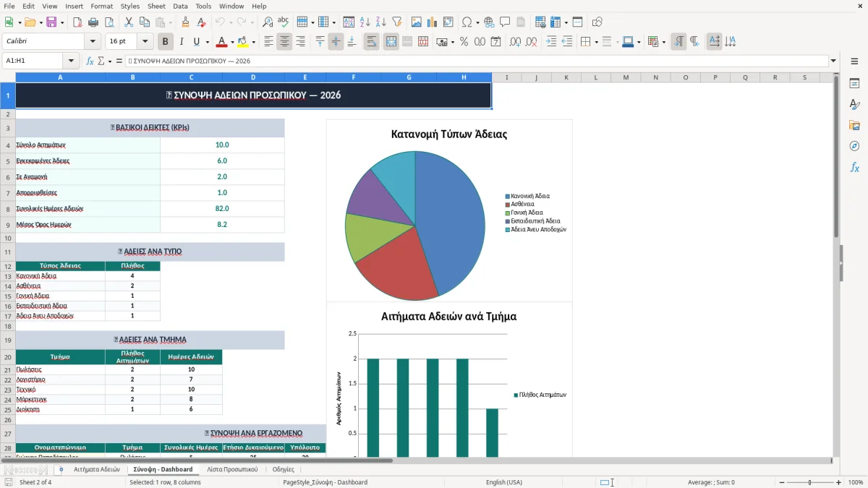Click the 100% zoom level
This screenshot has height=488, width=868.
(856, 482)
